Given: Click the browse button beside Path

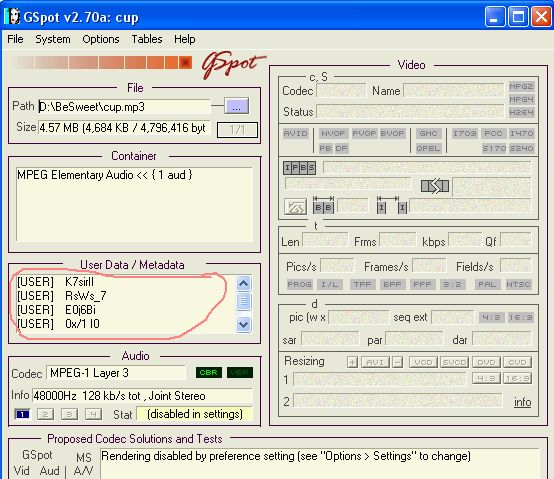Looking at the screenshot, I should 236,106.
